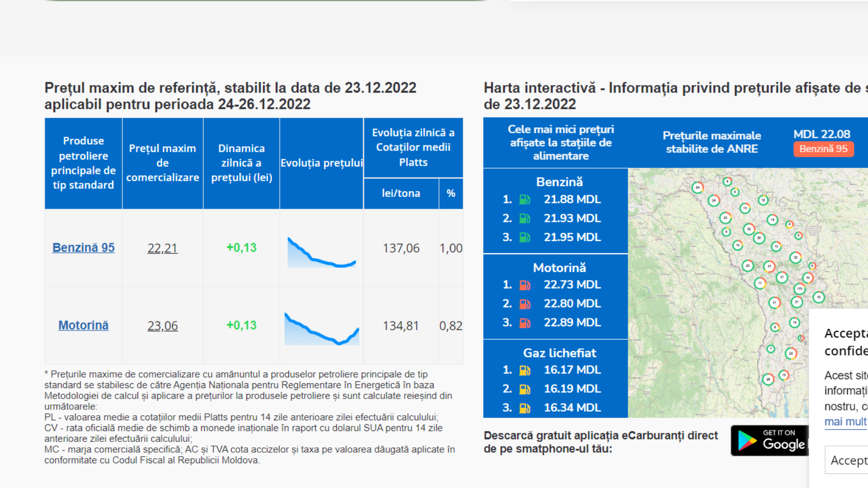The image size is (868, 488).
Task: Click the Benzină 95 price 22,21
Action: pos(162,248)
